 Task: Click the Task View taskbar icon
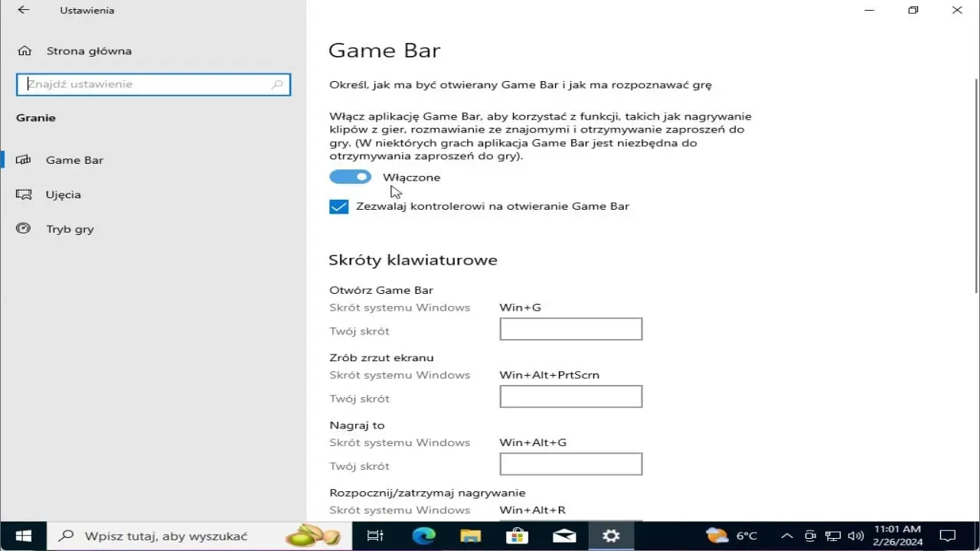pyautogui.click(x=374, y=536)
